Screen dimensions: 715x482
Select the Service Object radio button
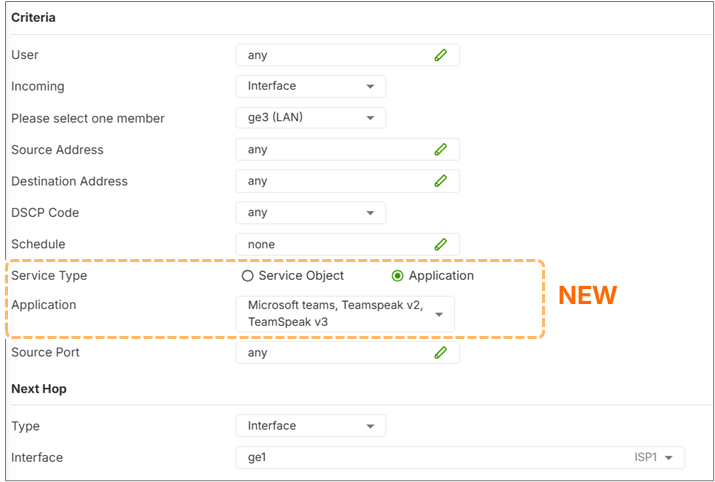coord(248,276)
